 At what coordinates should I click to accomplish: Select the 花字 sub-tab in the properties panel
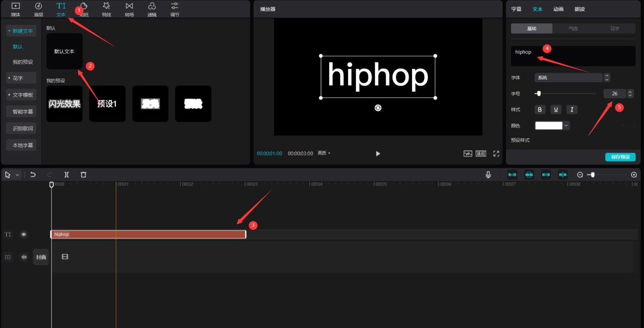click(x=615, y=29)
